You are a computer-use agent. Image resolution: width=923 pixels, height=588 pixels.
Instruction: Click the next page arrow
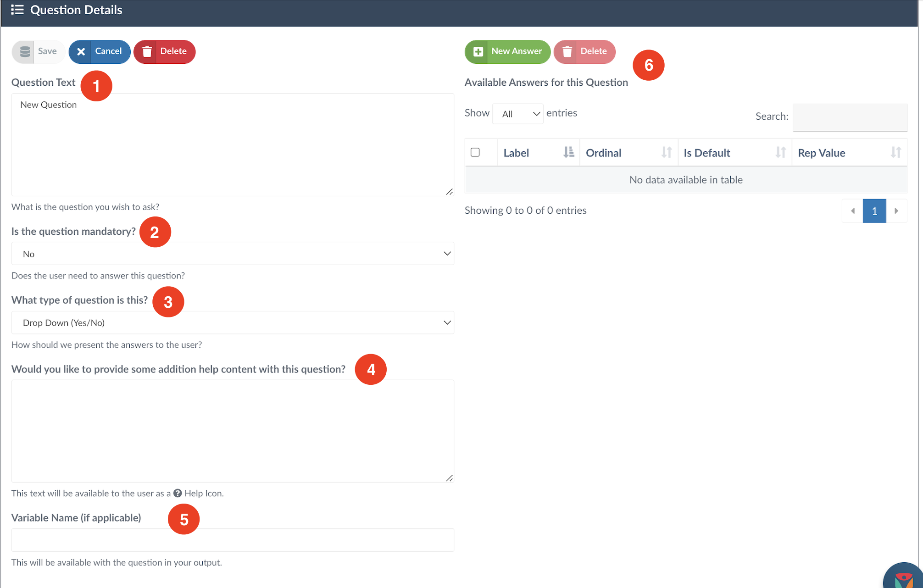[896, 211]
